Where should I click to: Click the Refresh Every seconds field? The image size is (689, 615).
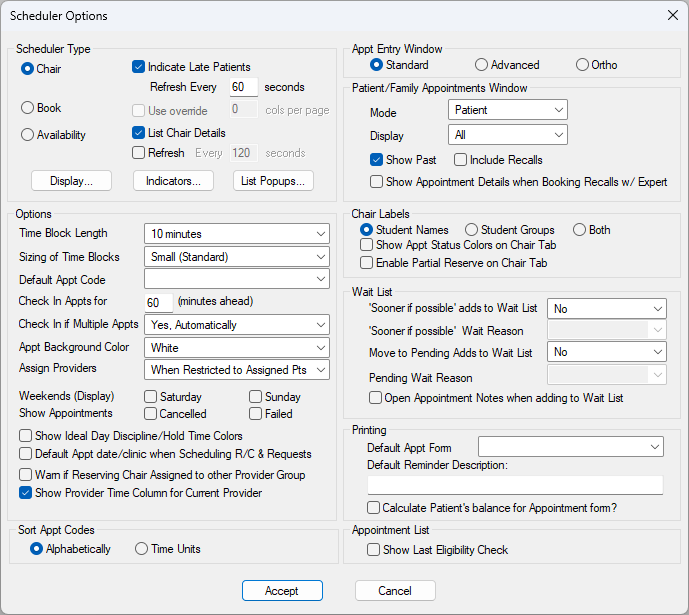[244, 87]
